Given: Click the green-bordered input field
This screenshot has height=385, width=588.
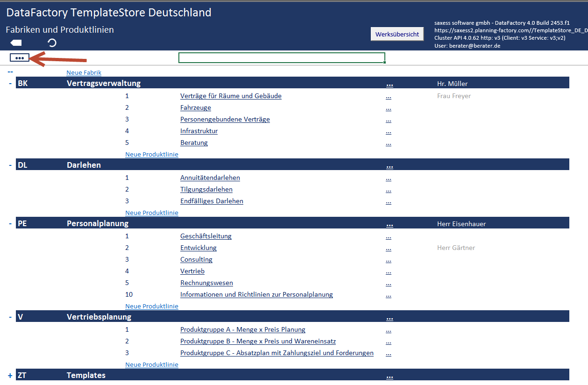Looking at the screenshot, I should 282,58.
